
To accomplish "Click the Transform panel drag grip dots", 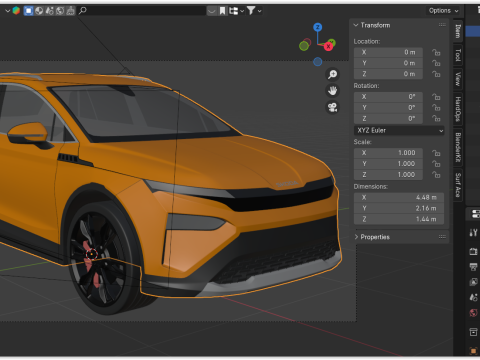I will pos(442,25).
